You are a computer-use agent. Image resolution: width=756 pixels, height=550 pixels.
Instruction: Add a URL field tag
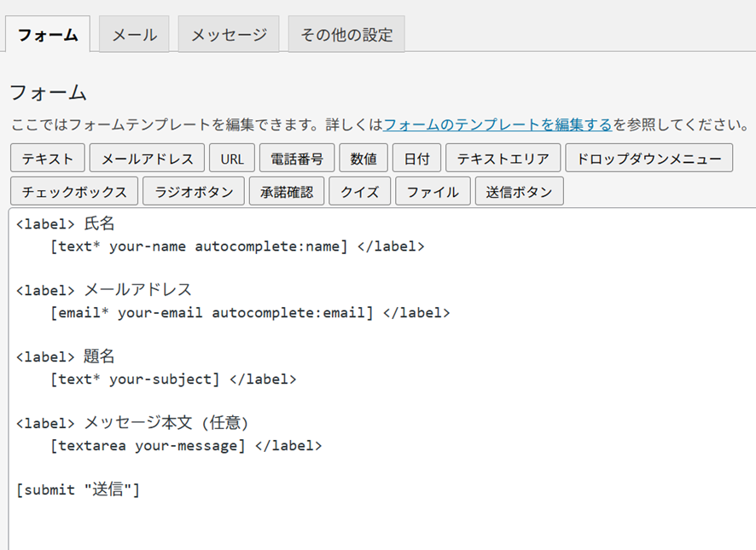tap(232, 159)
